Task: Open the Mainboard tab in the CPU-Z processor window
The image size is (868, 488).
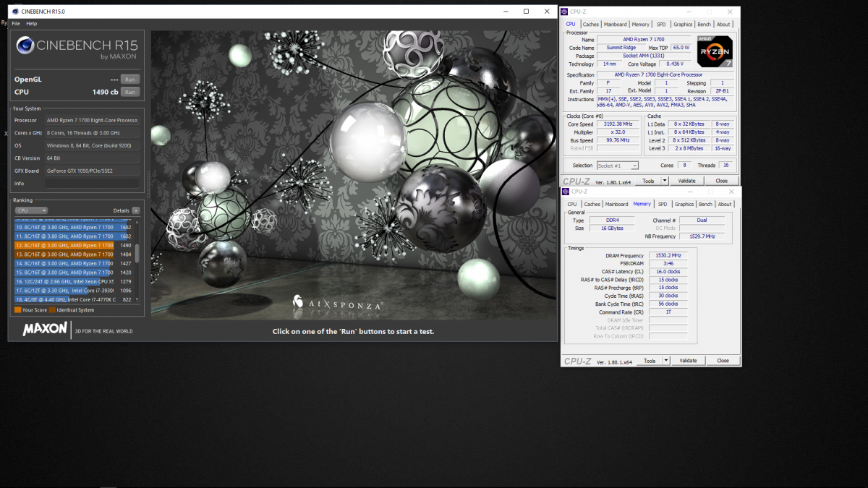Action: coord(616,24)
